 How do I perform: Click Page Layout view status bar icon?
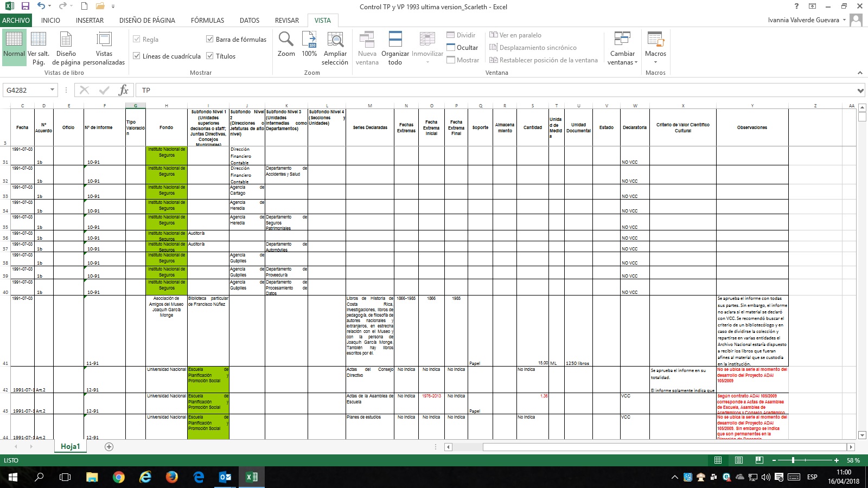(738, 460)
